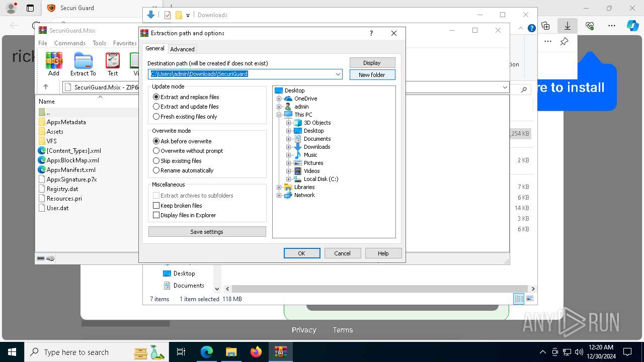This screenshot has height=362, width=644.
Task: Open Microsoft Edge from the taskbar
Action: coord(207,352)
